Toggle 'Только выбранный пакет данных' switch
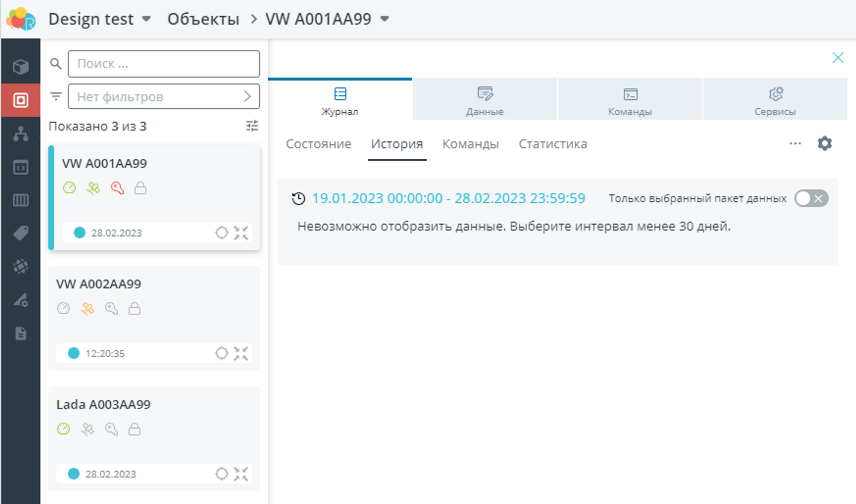Viewport: 856px width, 504px height. click(x=811, y=199)
